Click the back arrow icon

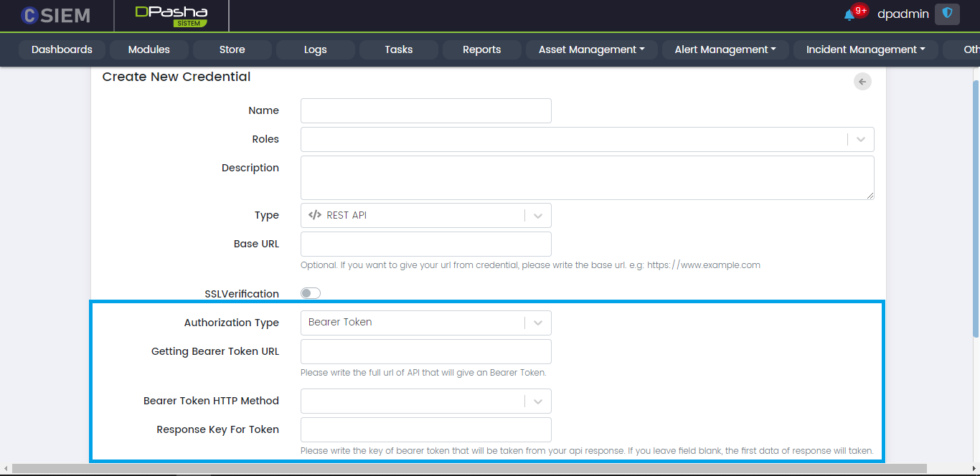click(862, 82)
